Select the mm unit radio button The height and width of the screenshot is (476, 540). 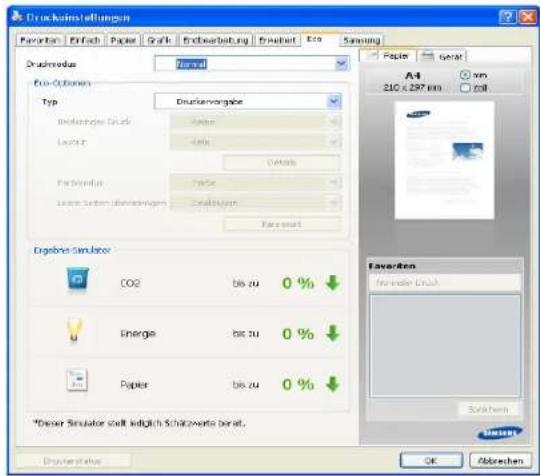click(465, 74)
